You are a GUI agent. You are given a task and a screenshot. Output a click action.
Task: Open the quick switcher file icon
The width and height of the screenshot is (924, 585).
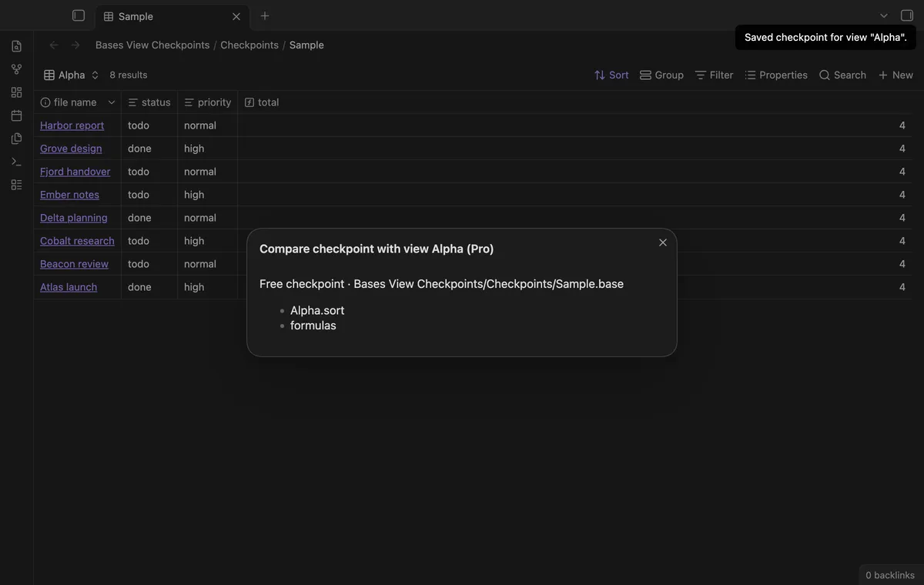[16, 46]
